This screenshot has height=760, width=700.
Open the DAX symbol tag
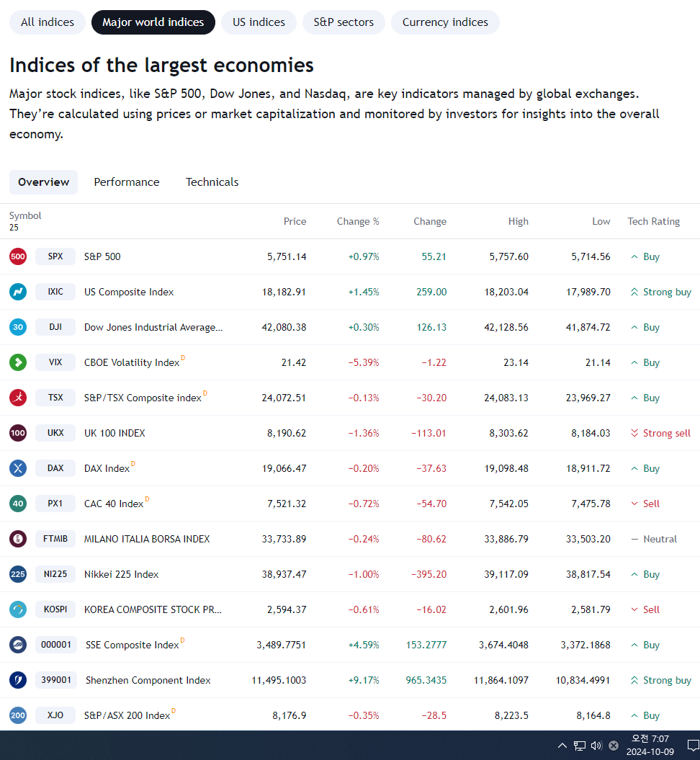55,468
